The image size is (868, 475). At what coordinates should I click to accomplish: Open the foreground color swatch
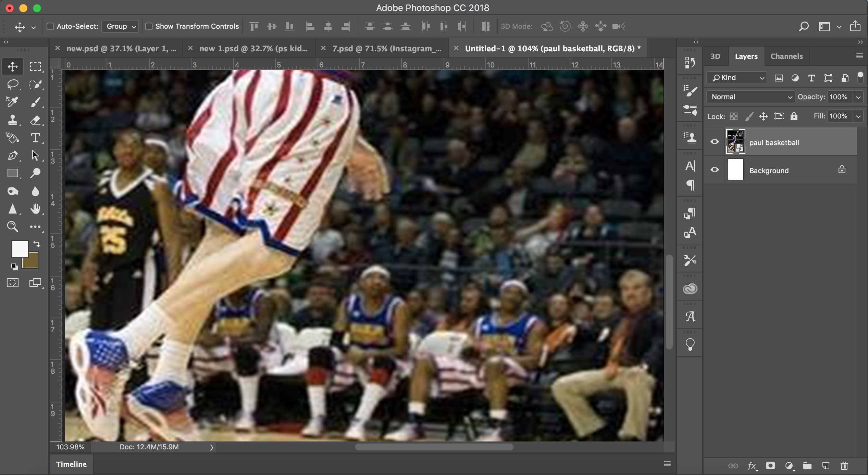(x=19, y=248)
